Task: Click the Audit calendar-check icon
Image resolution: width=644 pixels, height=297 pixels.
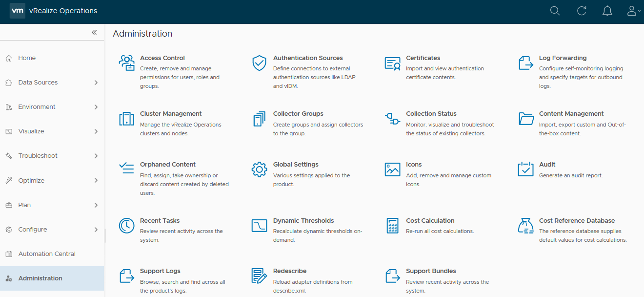Action: click(525, 170)
